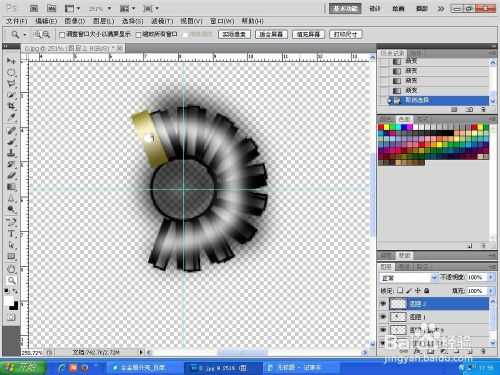Switch to the 通道 tab in the Layers panel
This screenshot has height=375, width=500.
[x=404, y=267]
